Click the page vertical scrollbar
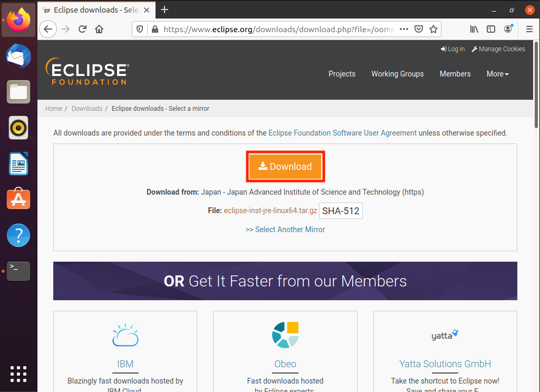The width and height of the screenshot is (540, 392). click(536, 85)
